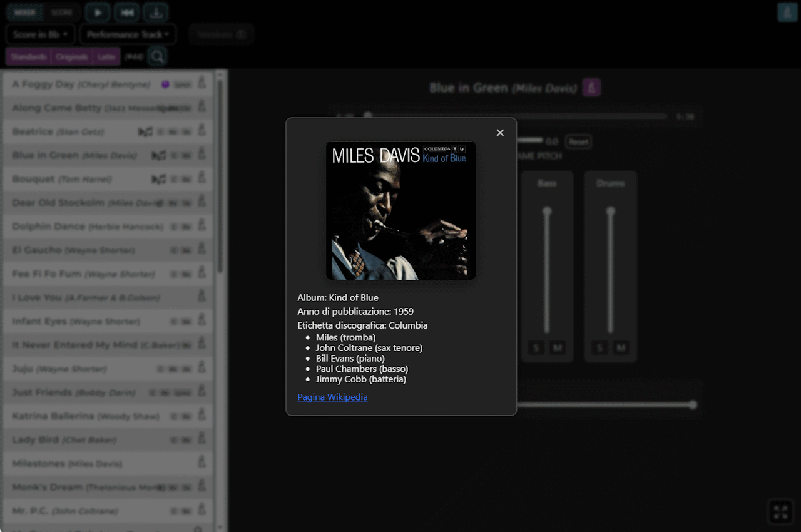Open the Pagina Wikipedia link
Image resolution: width=801 pixels, height=532 pixels.
(332, 397)
